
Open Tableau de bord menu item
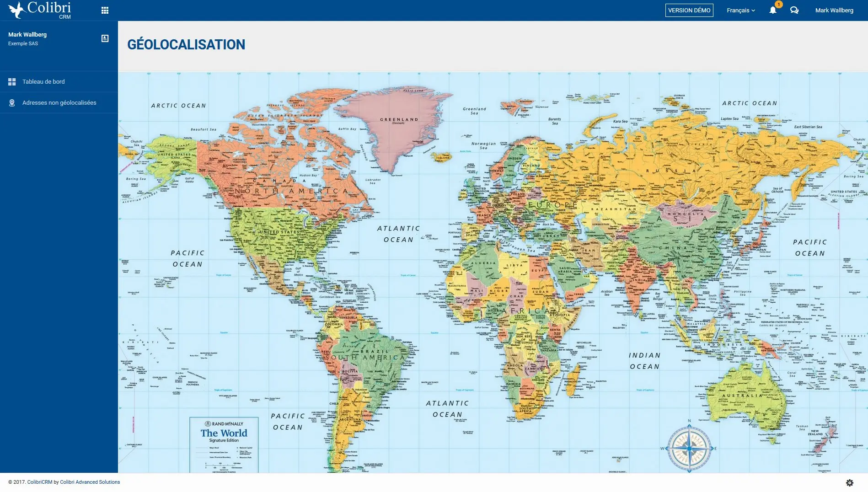click(x=59, y=82)
